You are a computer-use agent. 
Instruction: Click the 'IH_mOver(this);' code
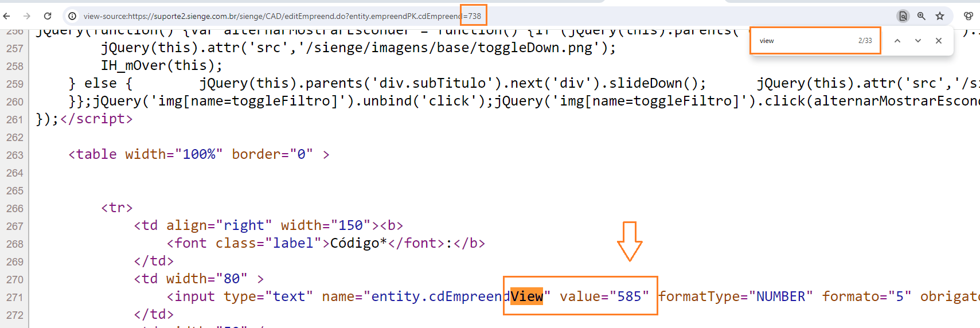162,65
